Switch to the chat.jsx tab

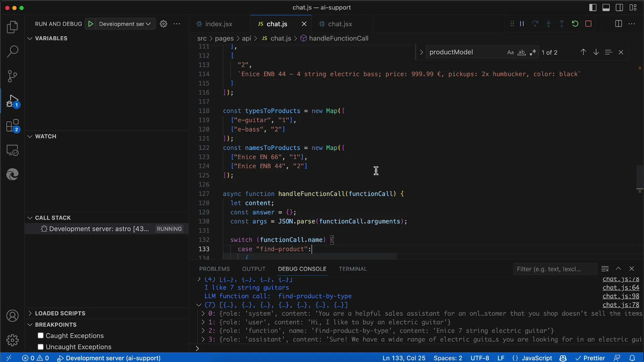pos(340,24)
